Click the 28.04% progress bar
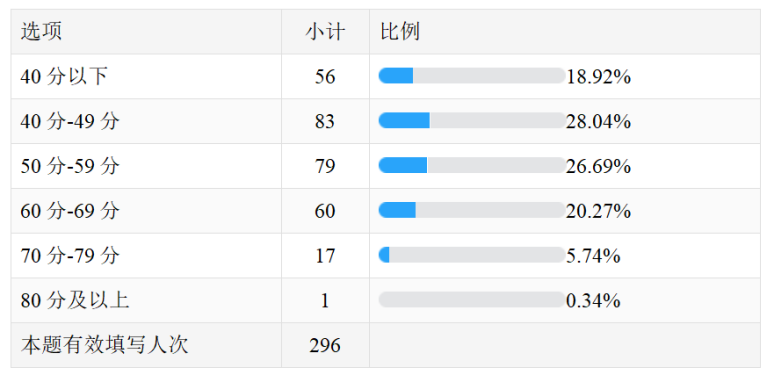 [x=472, y=120]
